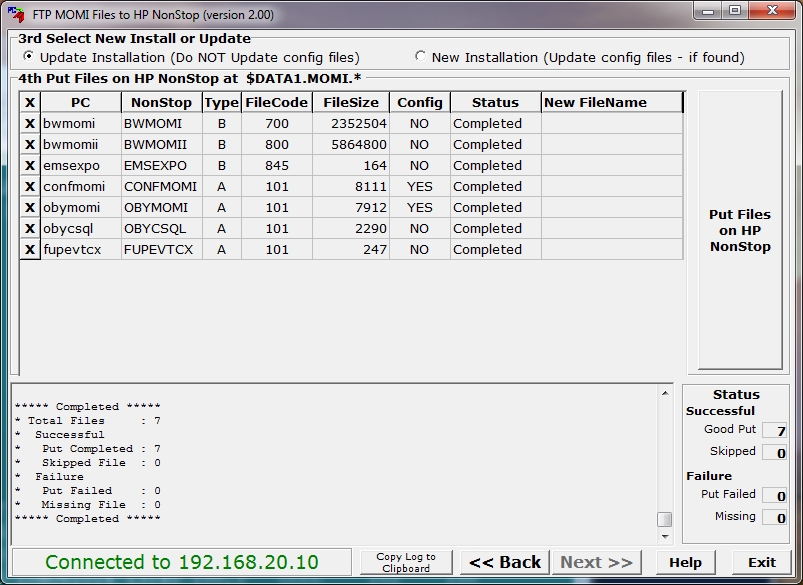The width and height of the screenshot is (803, 585).
Task: Toggle the X checkbox for bwmomi row
Action: 30,124
